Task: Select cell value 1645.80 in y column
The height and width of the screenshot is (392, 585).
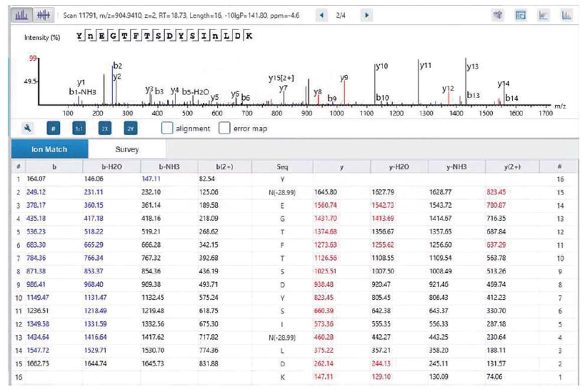Action: click(x=325, y=192)
